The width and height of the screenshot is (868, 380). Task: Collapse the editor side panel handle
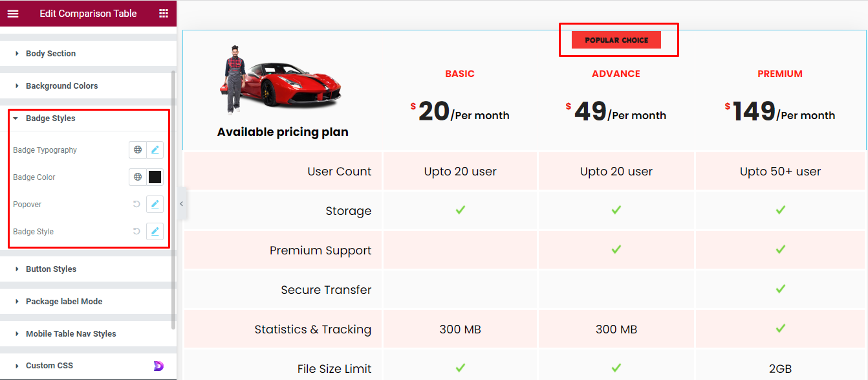(x=182, y=204)
